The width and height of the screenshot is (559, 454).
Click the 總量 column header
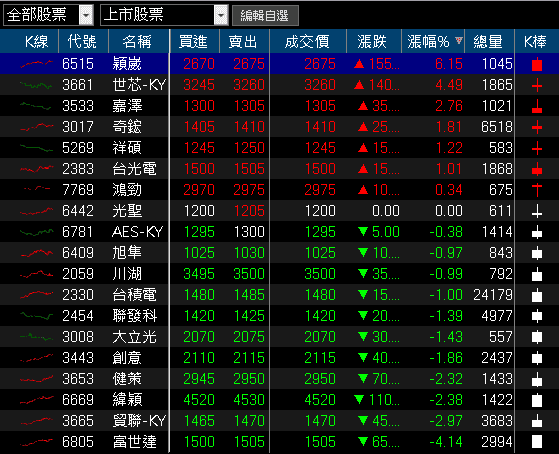(488, 42)
